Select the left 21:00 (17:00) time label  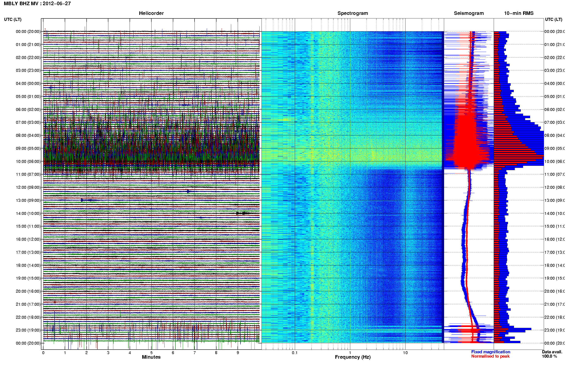tap(28, 304)
